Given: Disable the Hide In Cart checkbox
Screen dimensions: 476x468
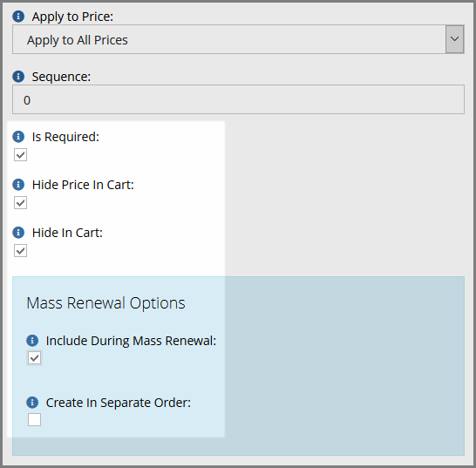Looking at the screenshot, I should coord(20,251).
